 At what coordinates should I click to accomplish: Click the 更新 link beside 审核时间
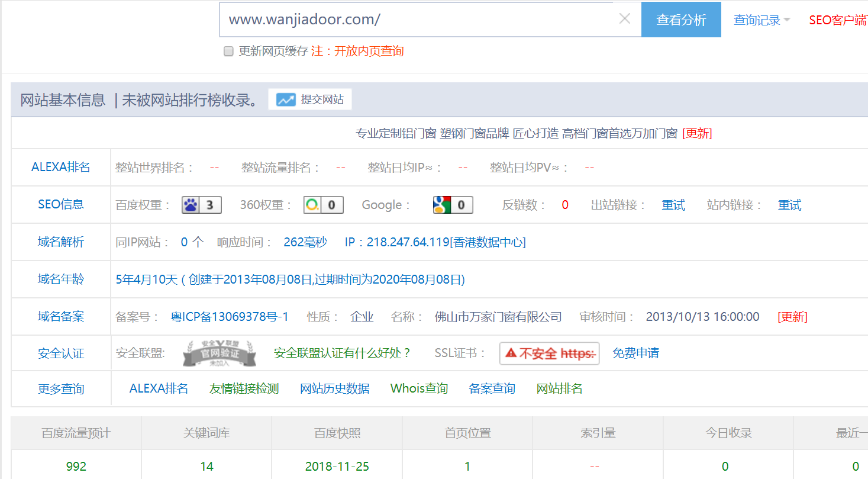point(792,317)
